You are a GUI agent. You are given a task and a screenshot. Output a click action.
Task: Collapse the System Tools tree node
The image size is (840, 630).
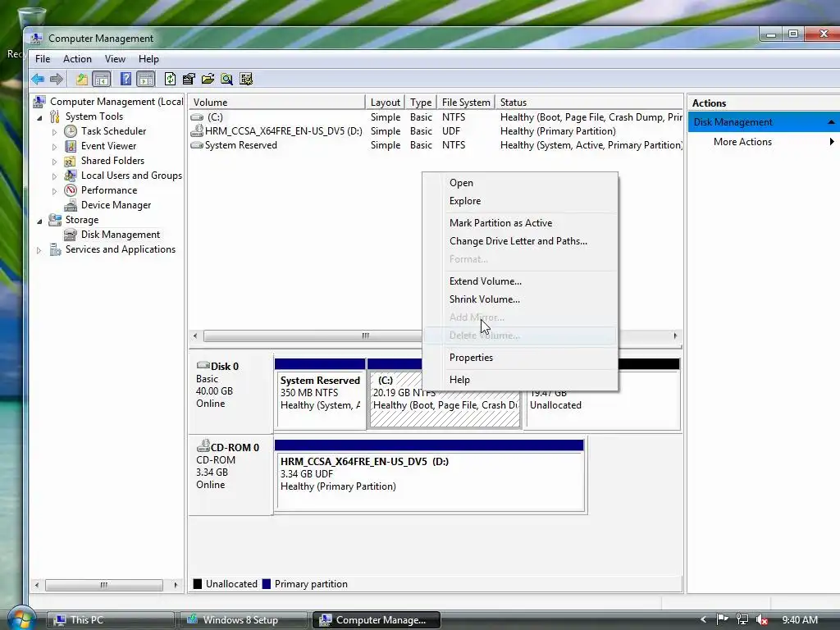tap(39, 117)
